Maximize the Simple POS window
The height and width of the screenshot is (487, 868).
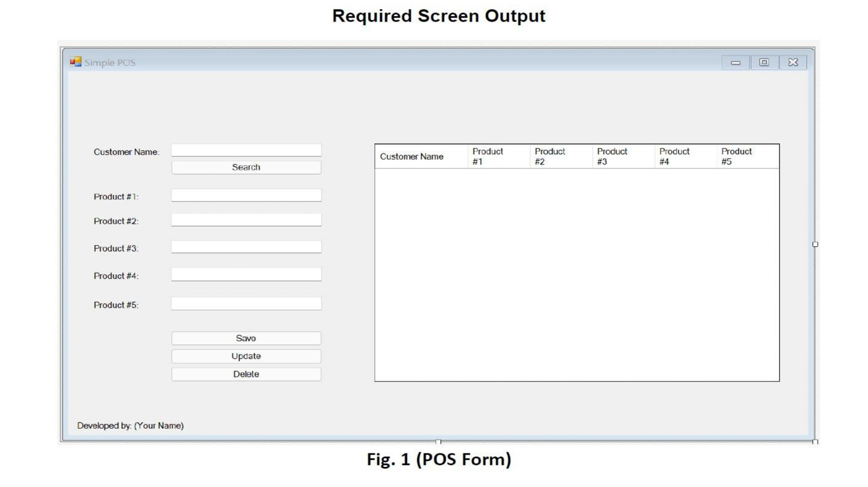(x=764, y=63)
